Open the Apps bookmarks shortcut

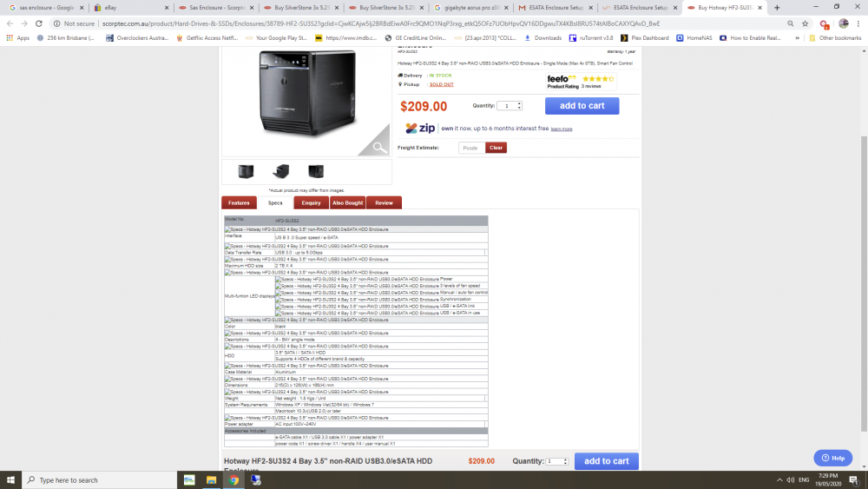click(17, 38)
